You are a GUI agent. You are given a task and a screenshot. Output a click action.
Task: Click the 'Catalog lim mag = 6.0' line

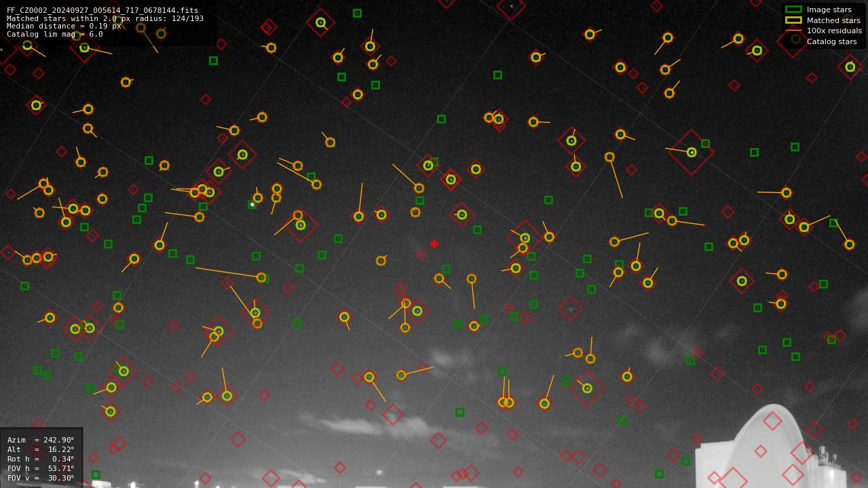[x=55, y=34]
